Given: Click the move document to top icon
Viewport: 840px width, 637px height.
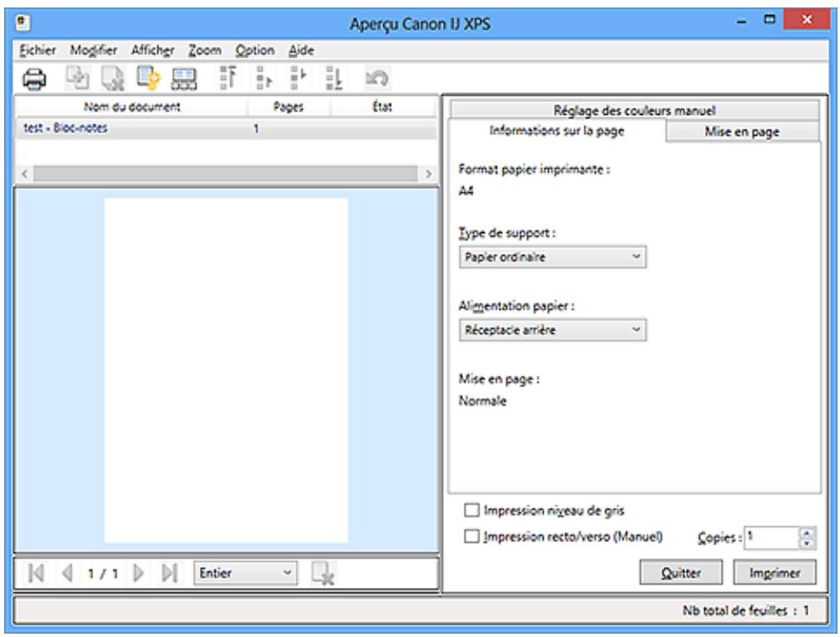Looking at the screenshot, I should [226, 79].
